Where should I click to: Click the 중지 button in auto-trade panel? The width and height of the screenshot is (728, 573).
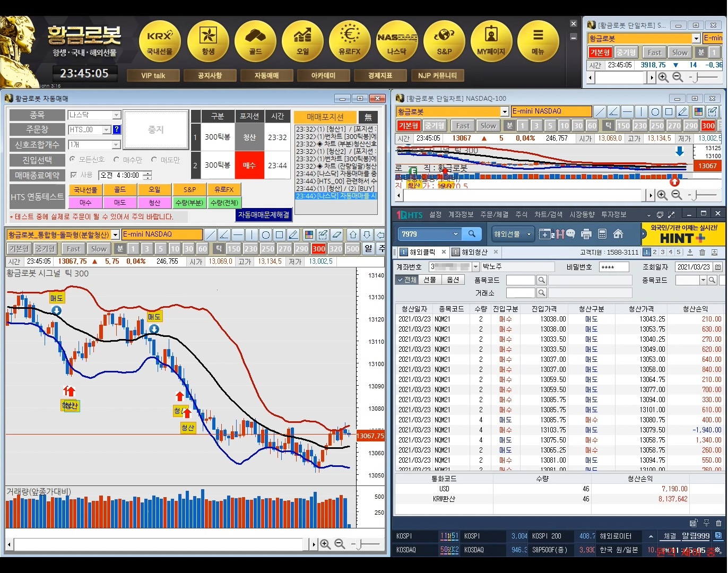pyautogui.click(x=156, y=129)
